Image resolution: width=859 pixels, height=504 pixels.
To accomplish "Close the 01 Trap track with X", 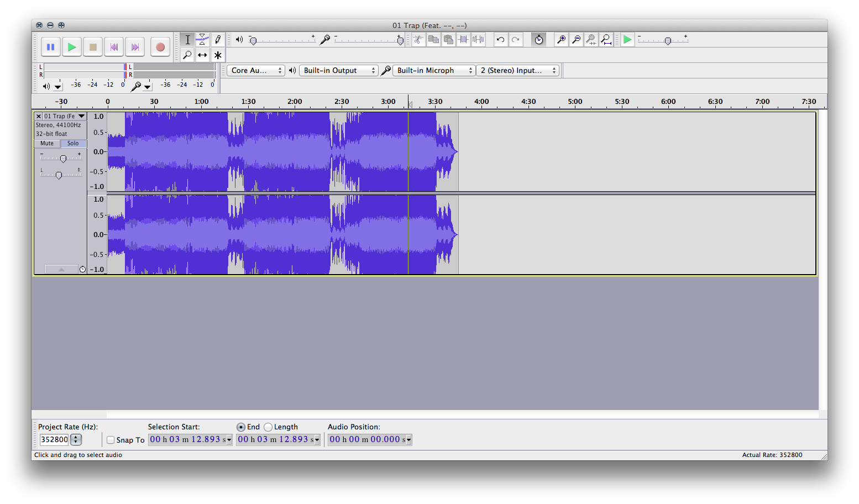I will (x=39, y=116).
